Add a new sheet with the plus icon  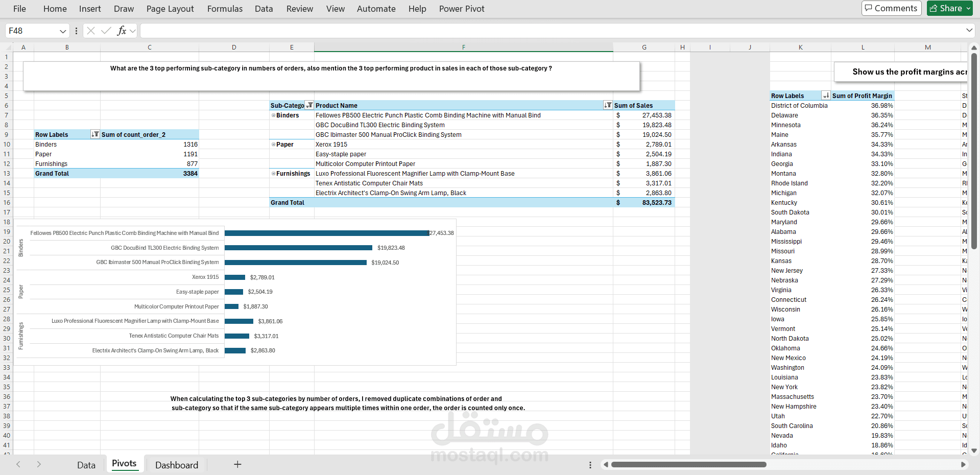pos(237,464)
